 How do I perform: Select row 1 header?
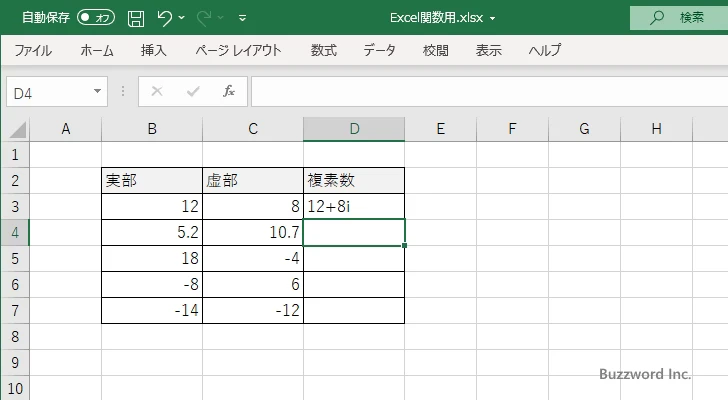(x=15, y=155)
